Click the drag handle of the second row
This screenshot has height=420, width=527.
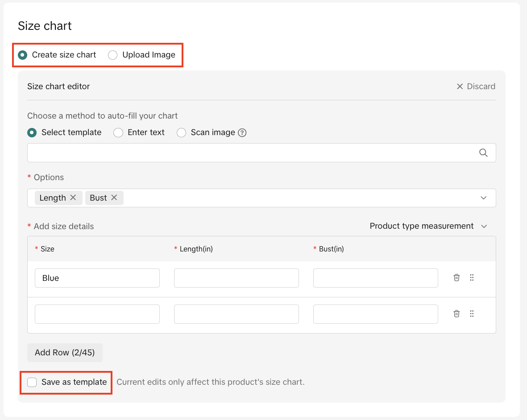472,314
